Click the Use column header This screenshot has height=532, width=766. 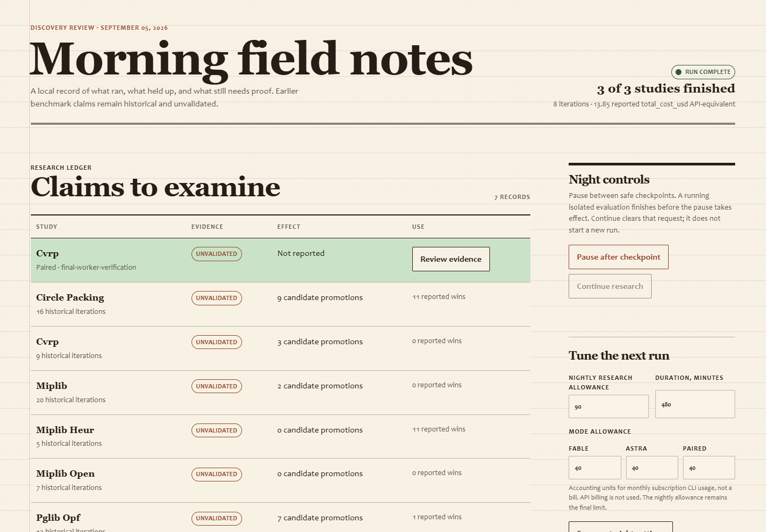click(x=418, y=227)
